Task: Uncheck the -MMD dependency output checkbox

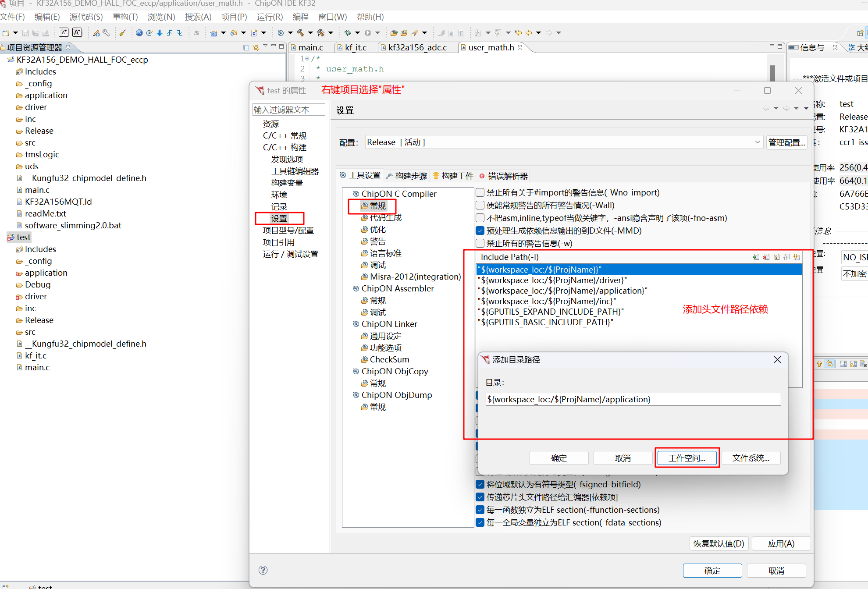Action: click(x=480, y=231)
